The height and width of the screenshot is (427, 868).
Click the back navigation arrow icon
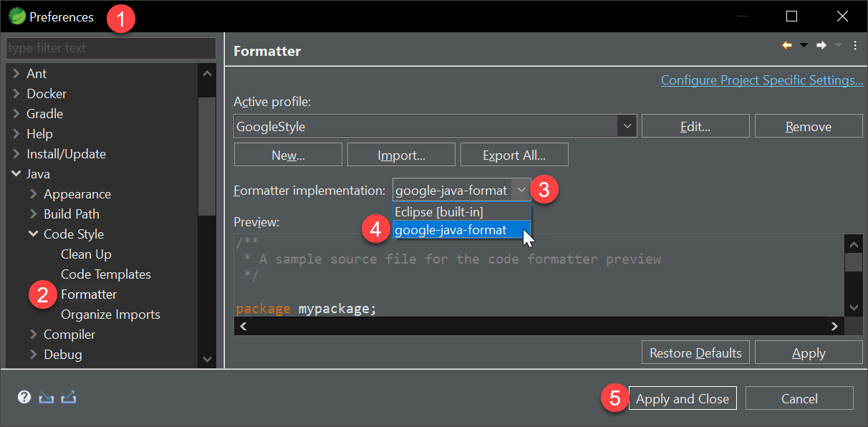[787, 45]
